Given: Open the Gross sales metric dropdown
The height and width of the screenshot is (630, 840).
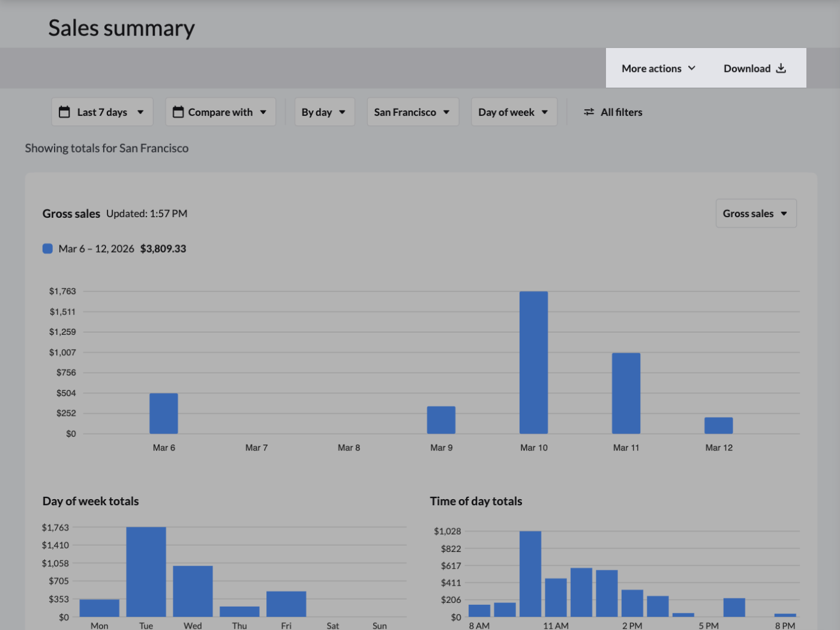Looking at the screenshot, I should [x=755, y=214].
